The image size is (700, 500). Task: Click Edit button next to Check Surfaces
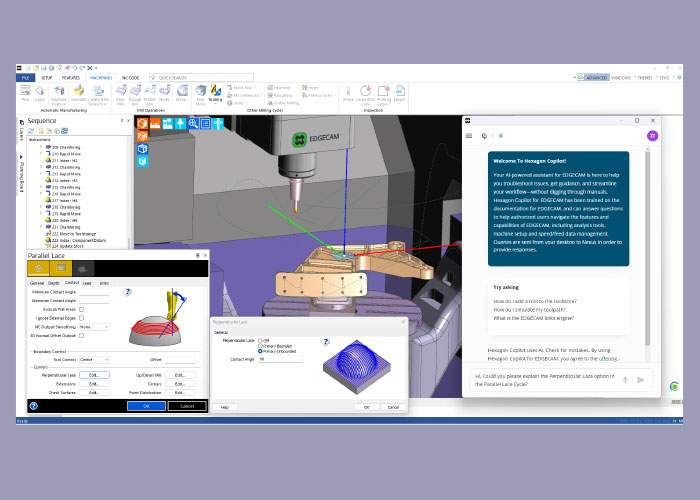(x=94, y=392)
